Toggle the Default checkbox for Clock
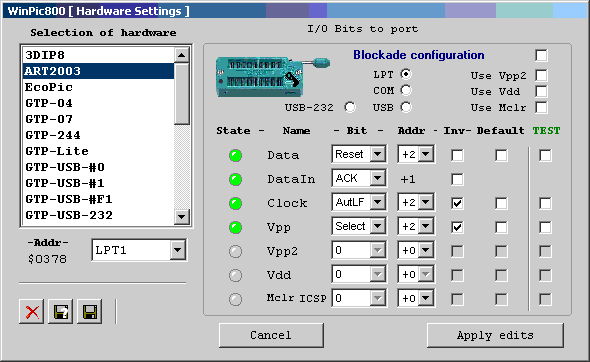Viewport: 590px width, 362px height. pos(501,204)
